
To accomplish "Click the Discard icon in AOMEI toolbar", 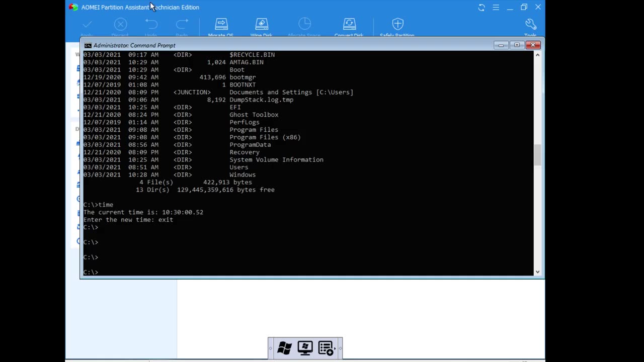I will pyautogui.click(x=120, y=24).
